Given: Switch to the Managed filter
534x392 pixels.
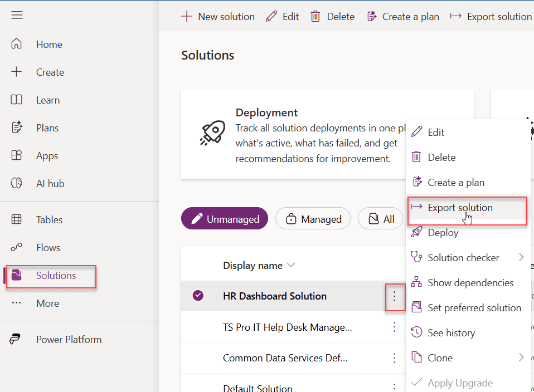Looking at the screenshot, I should tap(313, 218).
